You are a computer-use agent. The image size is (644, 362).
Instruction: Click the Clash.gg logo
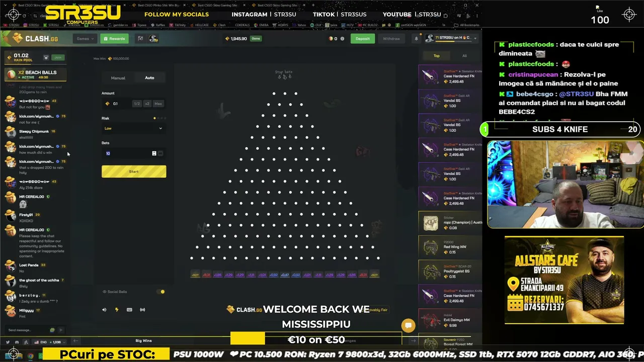35,38
